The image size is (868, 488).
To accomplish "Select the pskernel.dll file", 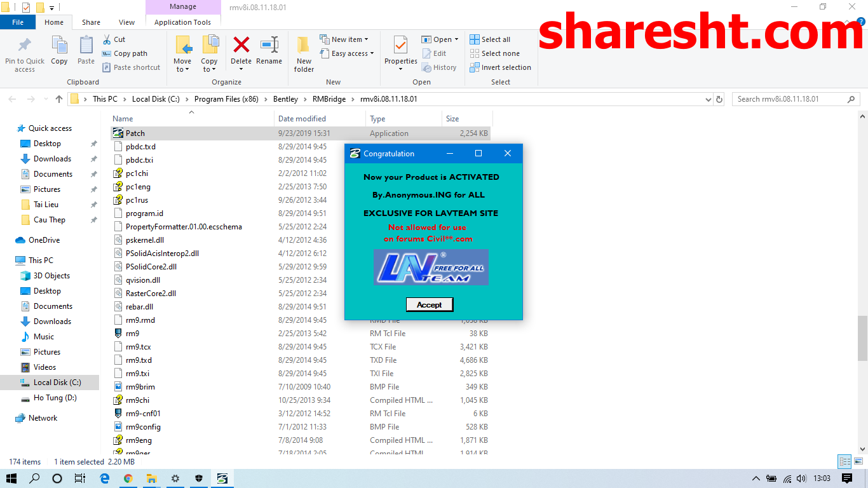I will coord(300,240).
